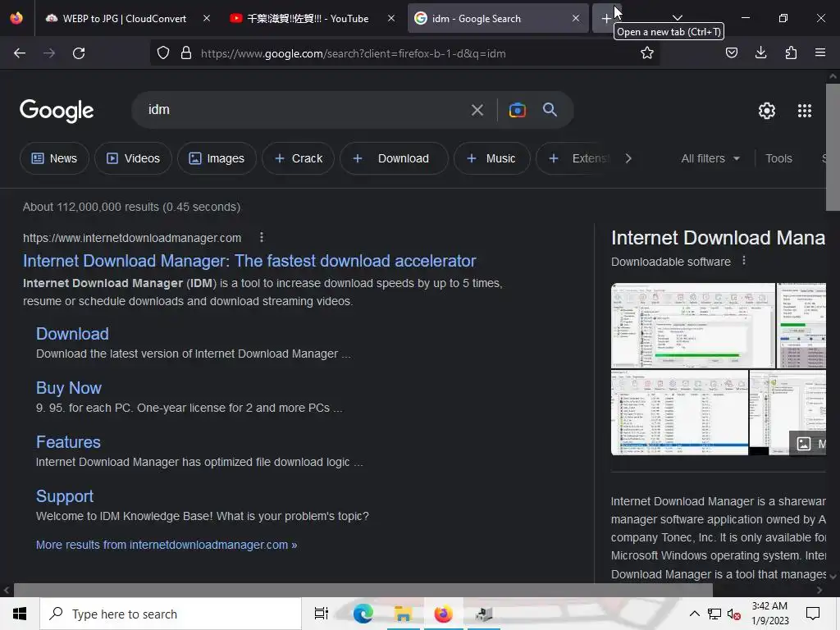Add Download refinement chip
Image resolution: width=840 pixels, height=630 pixels.
(x=394, y=158)
